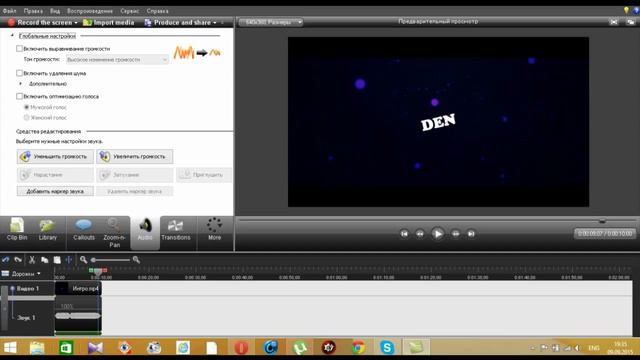The height and width of the screenshot is (360, 640).
Task: Click the fade out (Затухание) button
Action: pyautogui.click(x=135, y=175)
